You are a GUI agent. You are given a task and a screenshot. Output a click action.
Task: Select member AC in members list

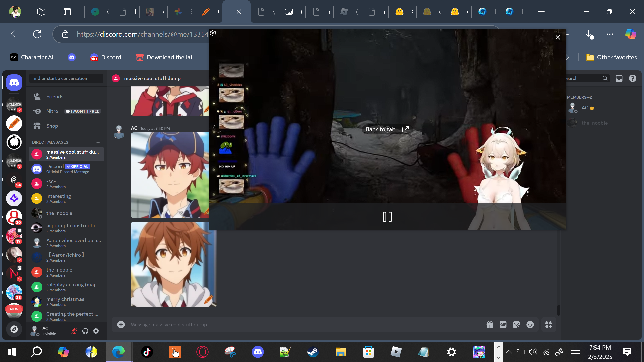[601, 108]
